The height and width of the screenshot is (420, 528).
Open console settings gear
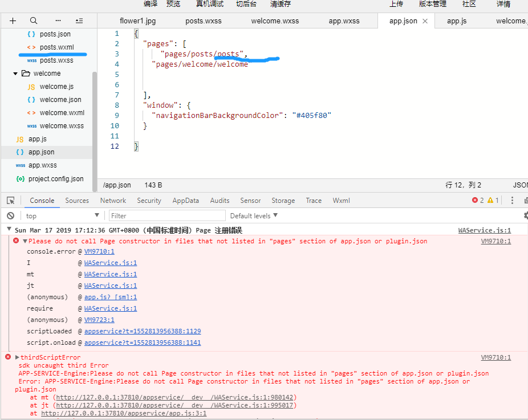coord(525,215)
